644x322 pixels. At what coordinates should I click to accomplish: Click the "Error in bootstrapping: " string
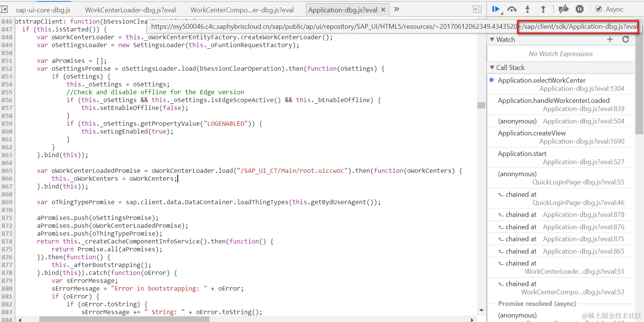coord(159,288)
